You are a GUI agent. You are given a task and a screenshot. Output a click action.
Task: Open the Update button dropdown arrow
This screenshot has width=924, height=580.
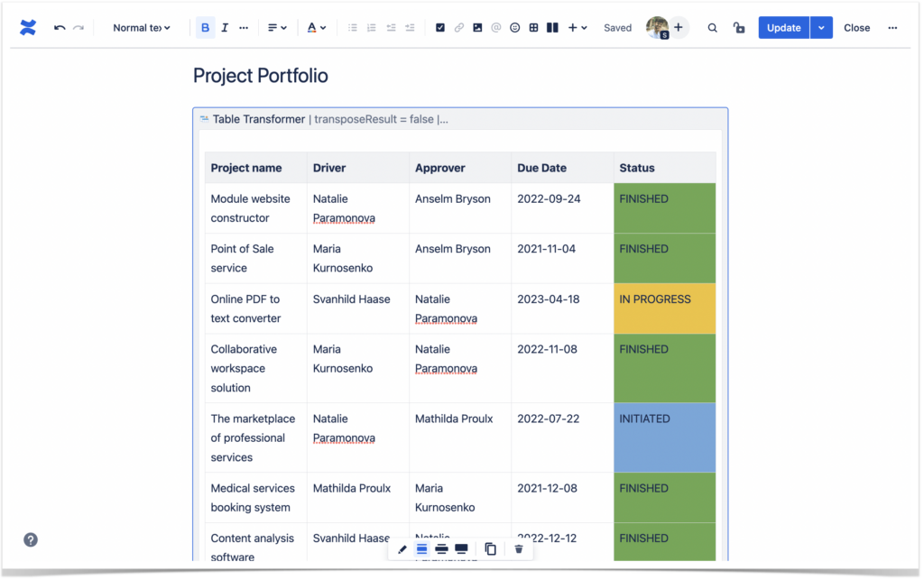pos(821,27)
